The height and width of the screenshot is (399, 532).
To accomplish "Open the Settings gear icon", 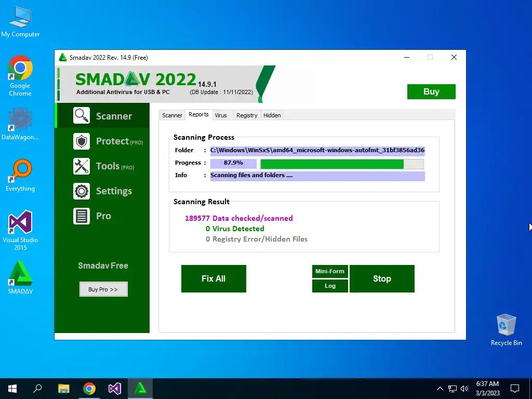I will pos(82,191).
